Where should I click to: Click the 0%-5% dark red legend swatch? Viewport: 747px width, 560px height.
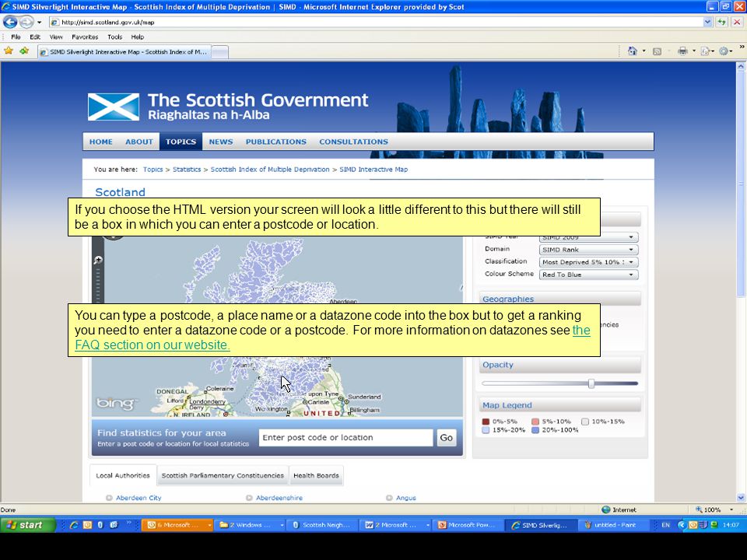[x=486, y=422]
